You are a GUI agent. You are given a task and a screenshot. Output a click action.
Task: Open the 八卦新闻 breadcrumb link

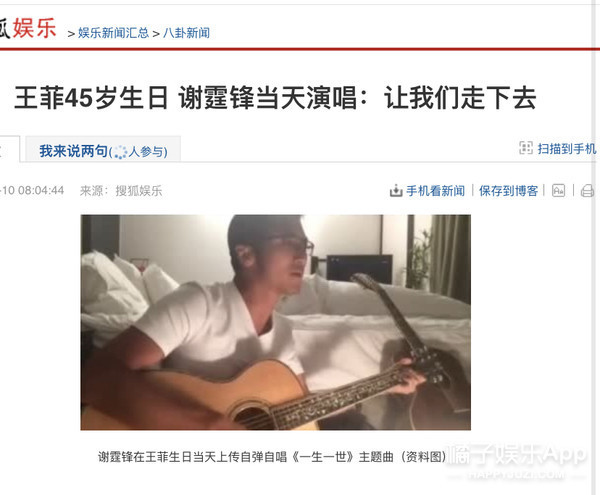pos(186,33)
